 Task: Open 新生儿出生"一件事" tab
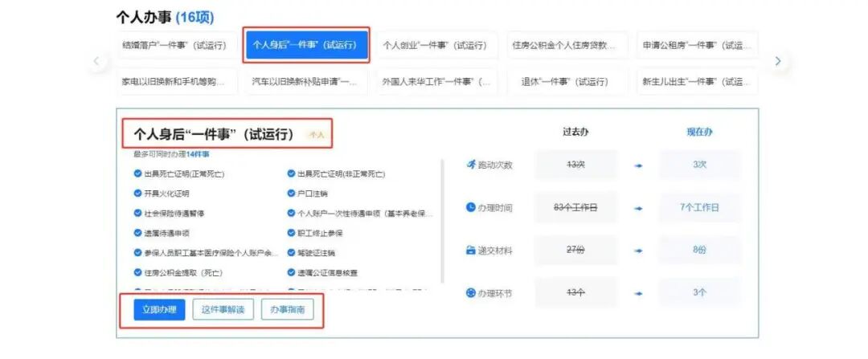pyautogui.click(x=697, y=81)
